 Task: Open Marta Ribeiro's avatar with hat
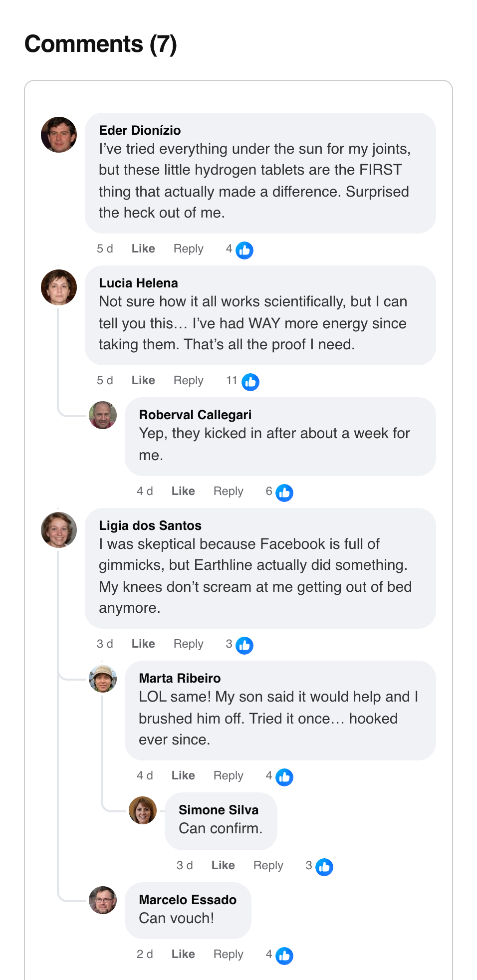[x=103, y=679]
